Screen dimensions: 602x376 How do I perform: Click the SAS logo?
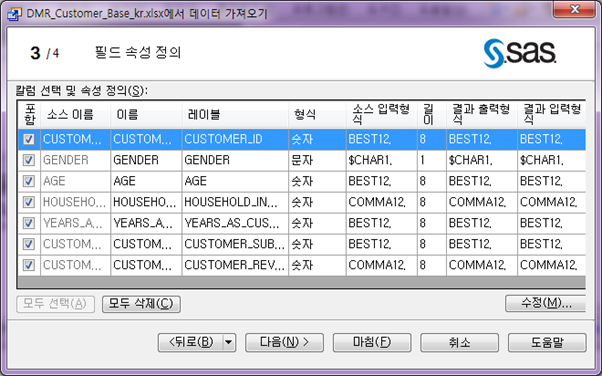click(x=519, y=53)
